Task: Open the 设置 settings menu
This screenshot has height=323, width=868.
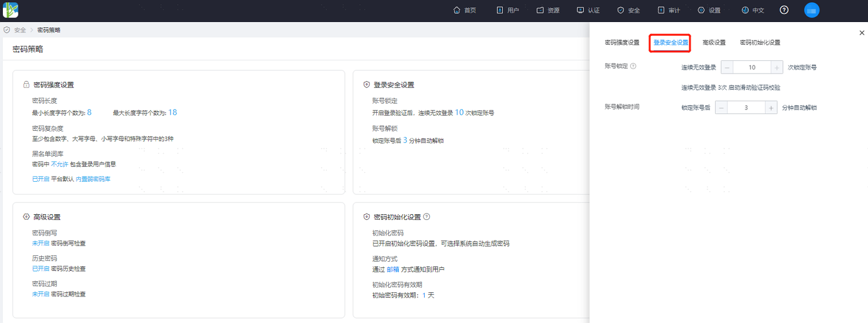Action: click(x=709, y=10)
